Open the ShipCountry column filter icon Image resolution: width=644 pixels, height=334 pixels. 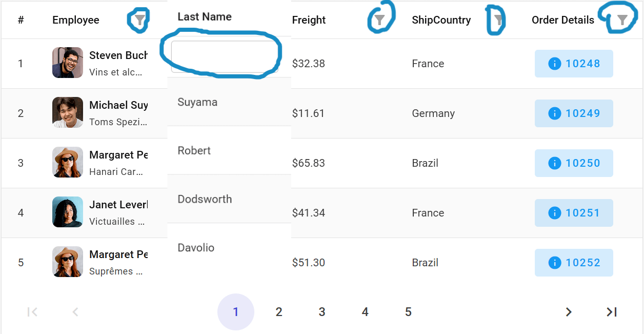(498, 20)
